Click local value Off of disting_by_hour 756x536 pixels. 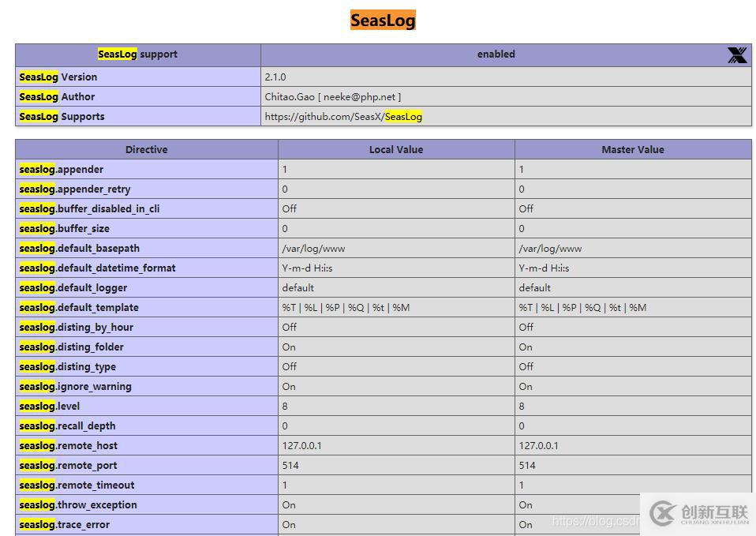click(290, 328)
